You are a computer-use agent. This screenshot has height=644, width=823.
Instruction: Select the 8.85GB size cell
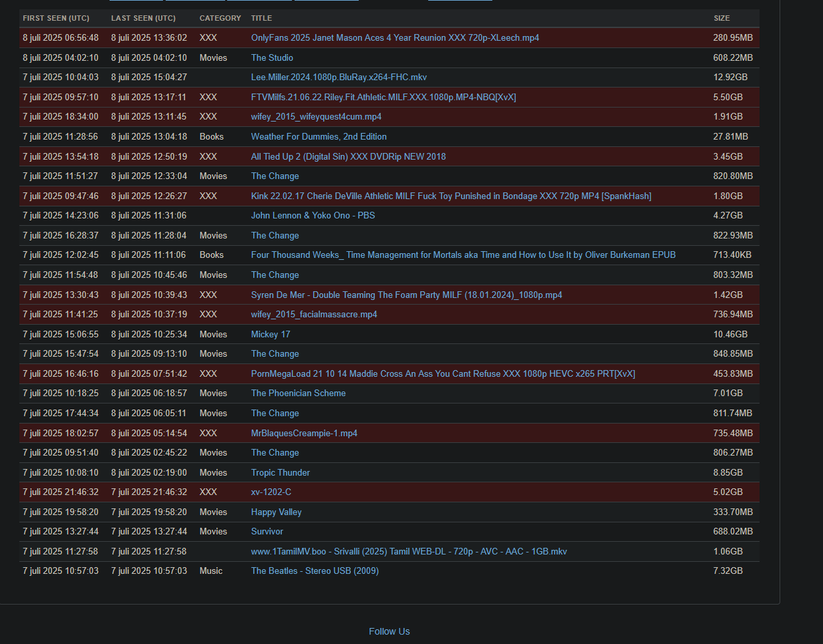coord(727,473)
